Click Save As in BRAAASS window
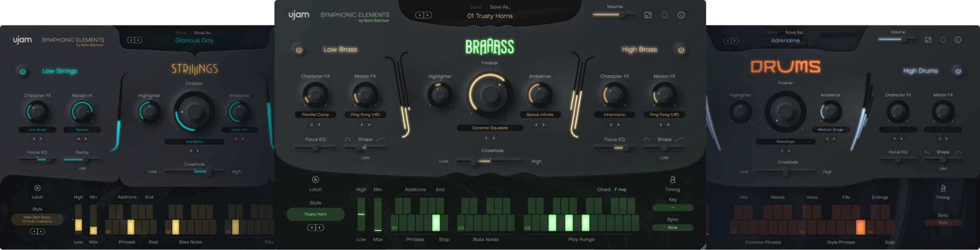 coord(499,7)
